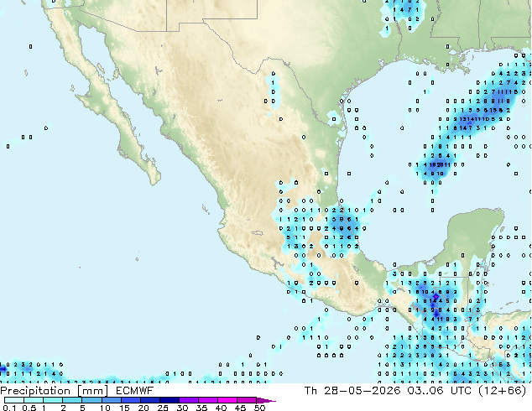Pick the 5–10 mm legend color swatch
The image size is (532, 411).
(92, 400)
